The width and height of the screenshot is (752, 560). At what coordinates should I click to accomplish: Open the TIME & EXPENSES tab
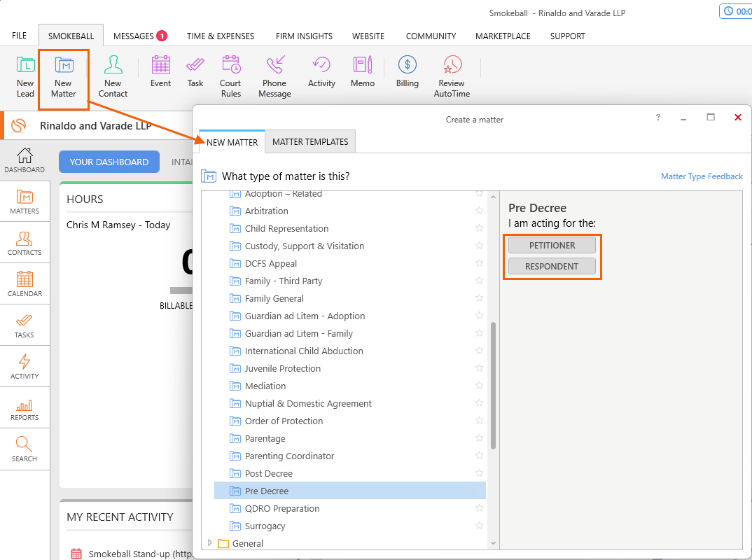[x=221, y=36]
